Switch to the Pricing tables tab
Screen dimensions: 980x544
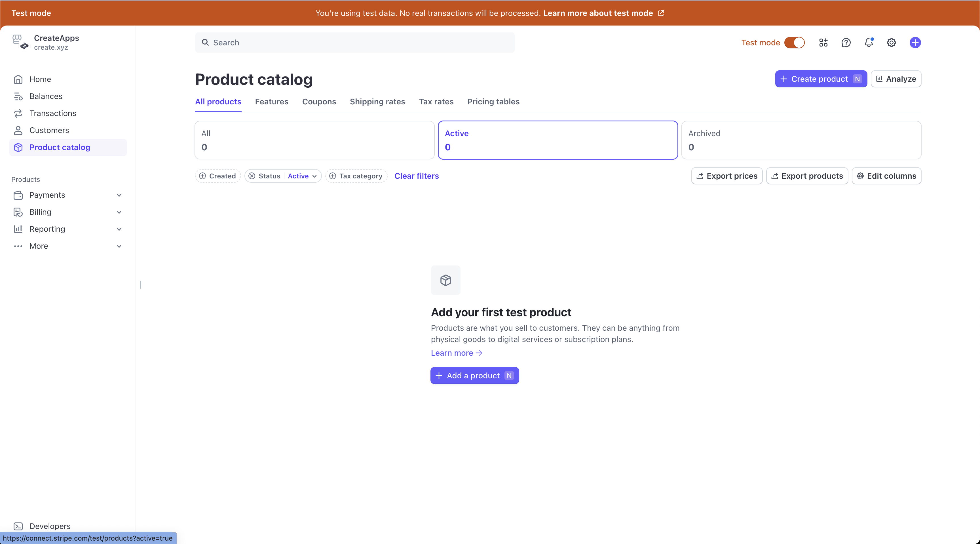coord(493,102)
